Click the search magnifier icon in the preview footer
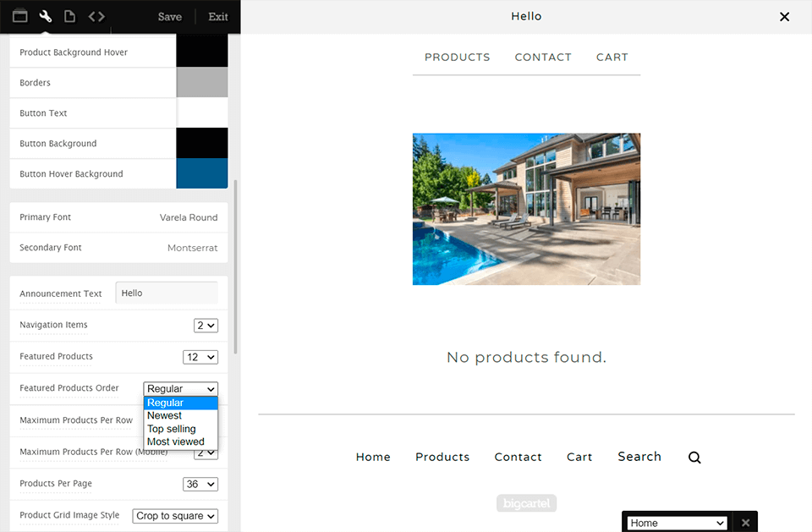 pyautogui.click(x=694, y=457)
